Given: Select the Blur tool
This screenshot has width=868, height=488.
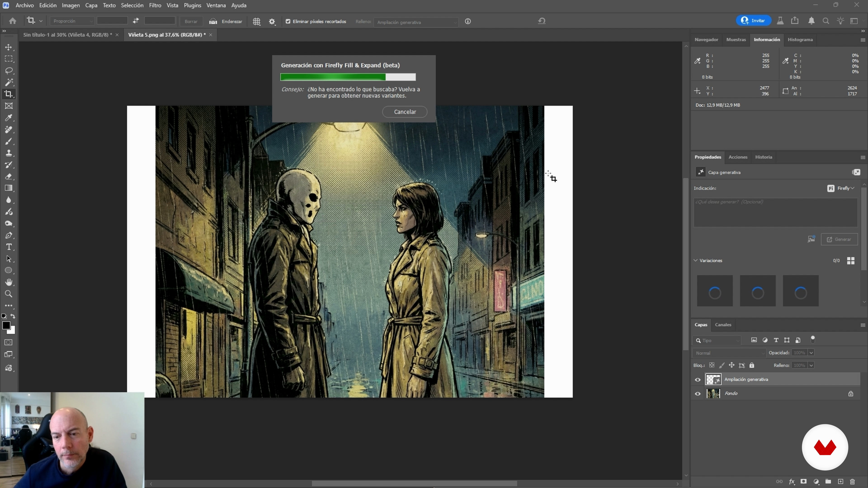Looking at the screenshot, I should point(9,200).
